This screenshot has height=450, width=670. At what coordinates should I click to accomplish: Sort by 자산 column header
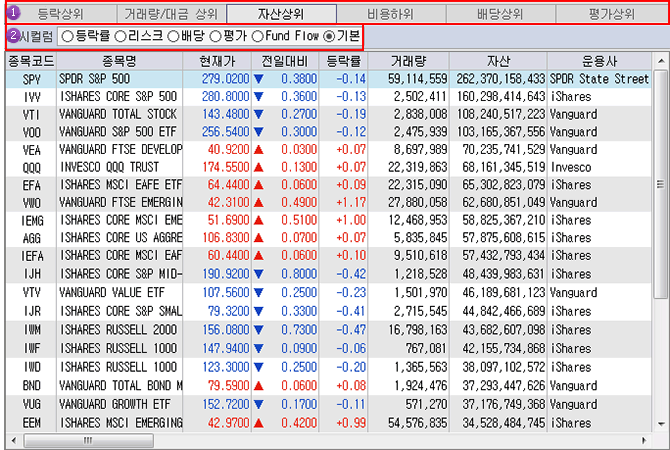click(x=498, y=61)
